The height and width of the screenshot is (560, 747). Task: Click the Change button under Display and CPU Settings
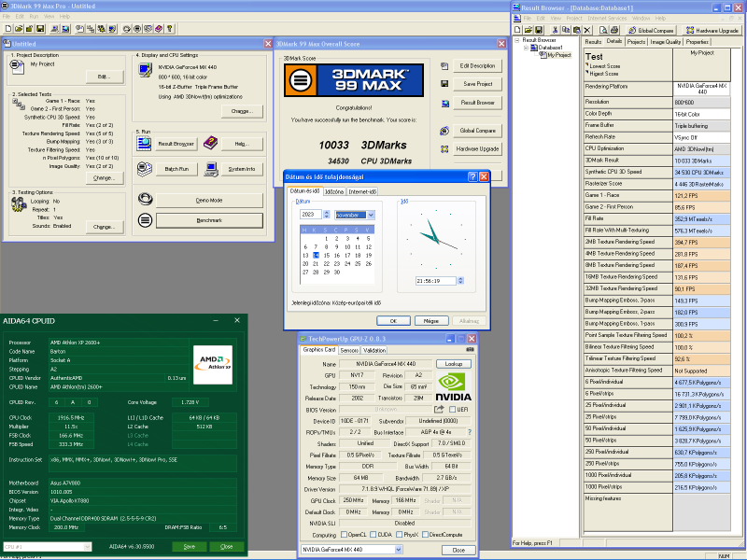(x=242, y=111)
